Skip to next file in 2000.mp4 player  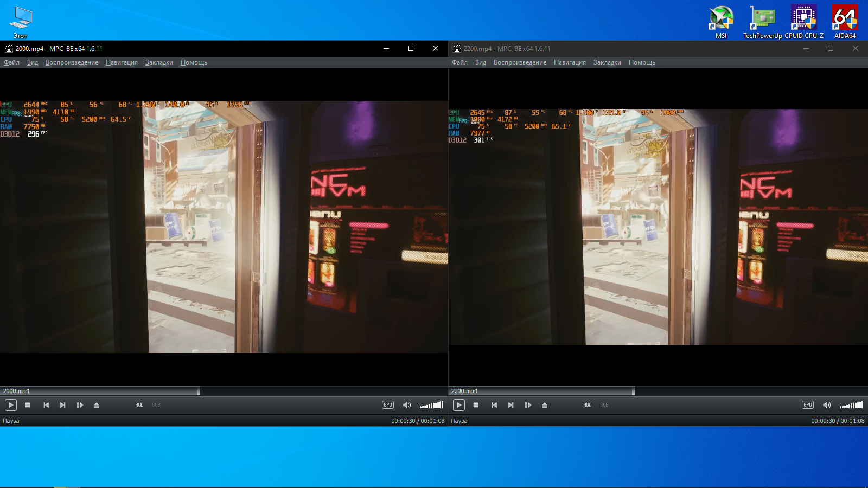(63, 405)
